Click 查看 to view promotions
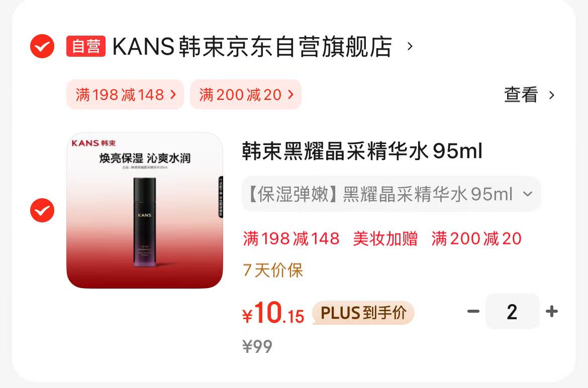Image resolution: width=588 pixels, height=388 pixels. [521, 95]
